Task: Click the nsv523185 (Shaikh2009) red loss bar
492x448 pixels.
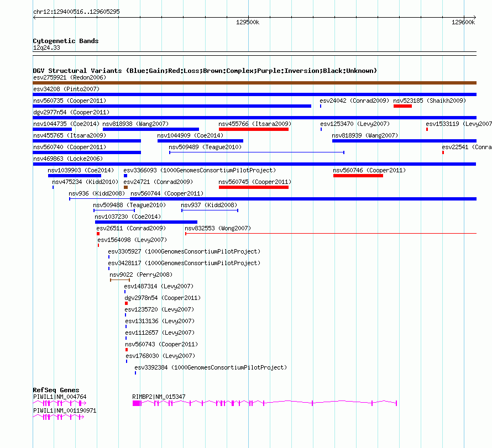Action: [402, 106]
